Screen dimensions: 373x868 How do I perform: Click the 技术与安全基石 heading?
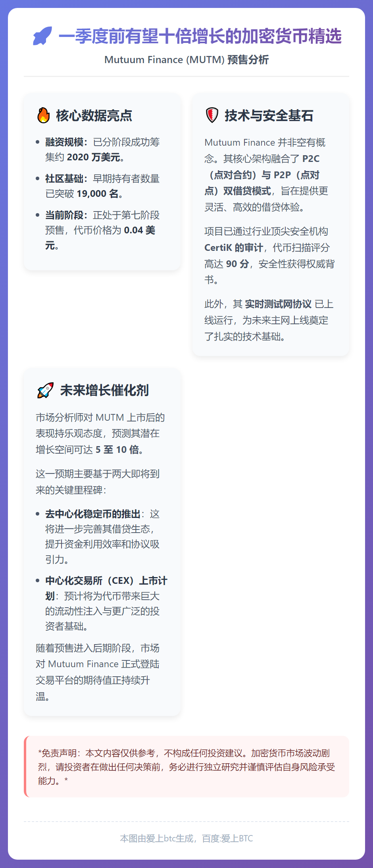269,115
